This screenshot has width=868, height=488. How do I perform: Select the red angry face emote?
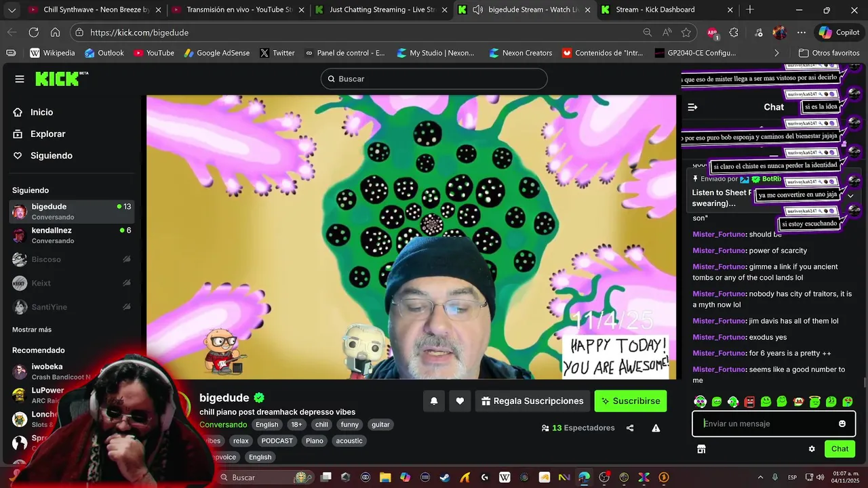(x=749, y=402)
